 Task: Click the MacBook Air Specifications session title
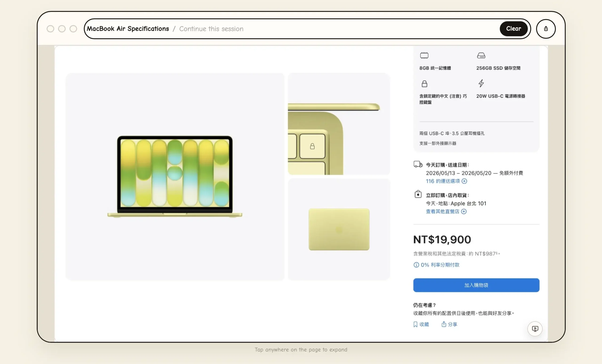(128, 29)
